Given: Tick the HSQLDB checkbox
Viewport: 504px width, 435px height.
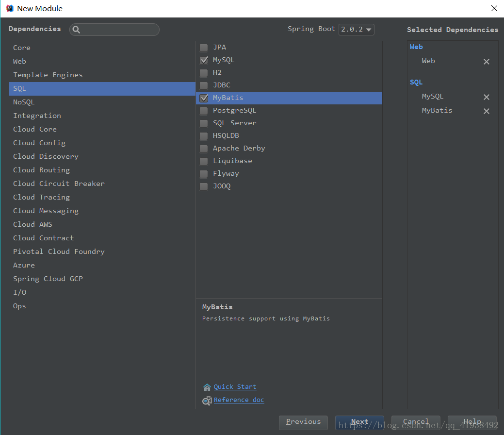Looking at the screenshot, I should pyautogui.click(x=204, y=136).
